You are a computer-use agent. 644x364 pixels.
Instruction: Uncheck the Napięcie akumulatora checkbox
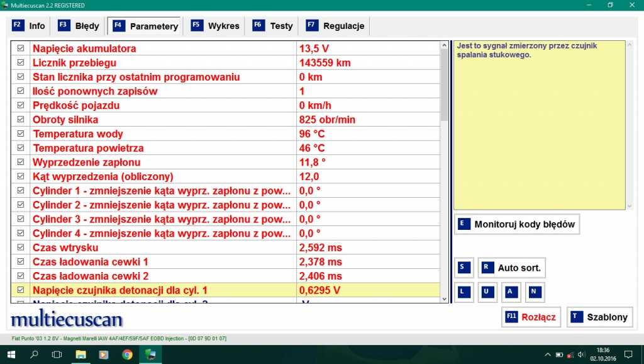[21, 48]
